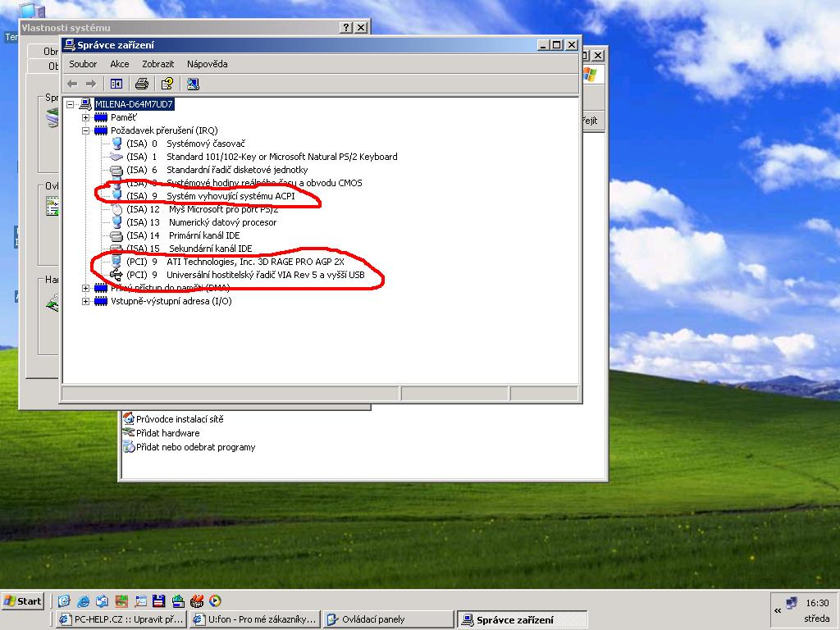Open Přidat nebo odebrat programy link

195,447
